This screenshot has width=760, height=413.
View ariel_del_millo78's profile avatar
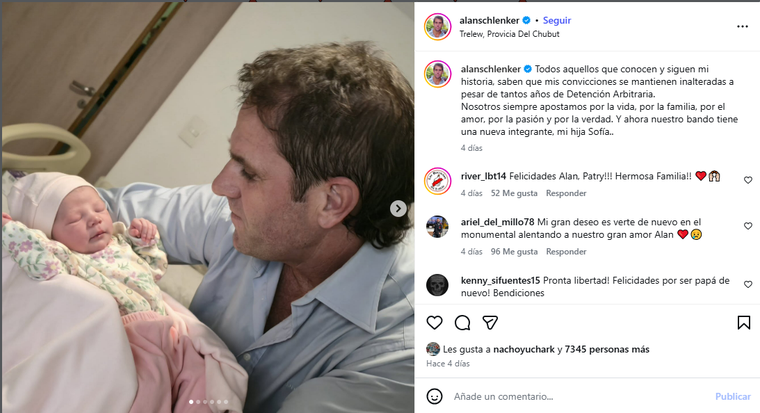(x=435, y=226)
